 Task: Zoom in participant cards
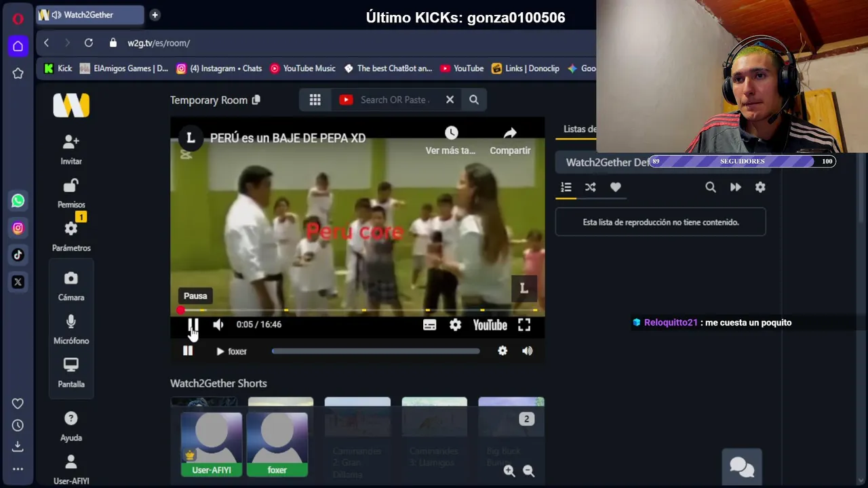[509, 471]
